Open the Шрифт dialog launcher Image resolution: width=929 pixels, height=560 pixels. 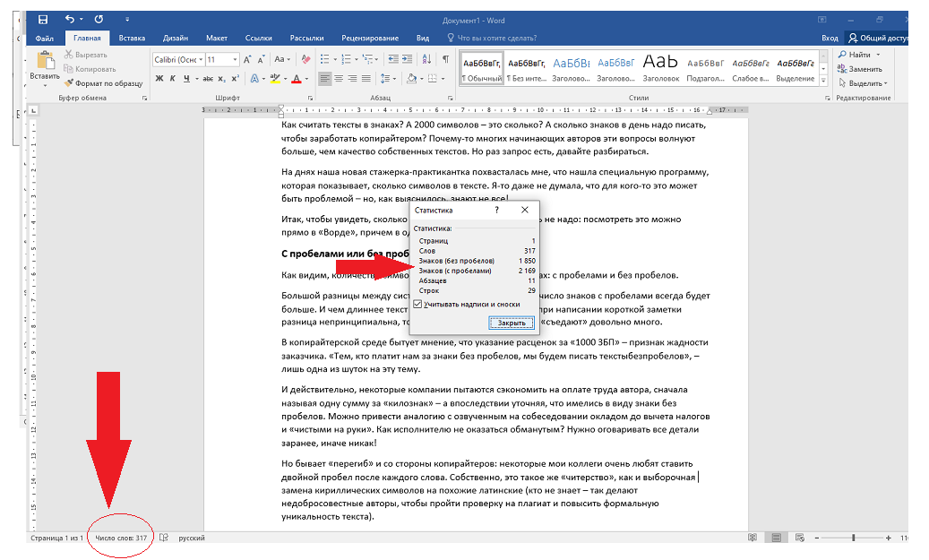pos(310,98)
